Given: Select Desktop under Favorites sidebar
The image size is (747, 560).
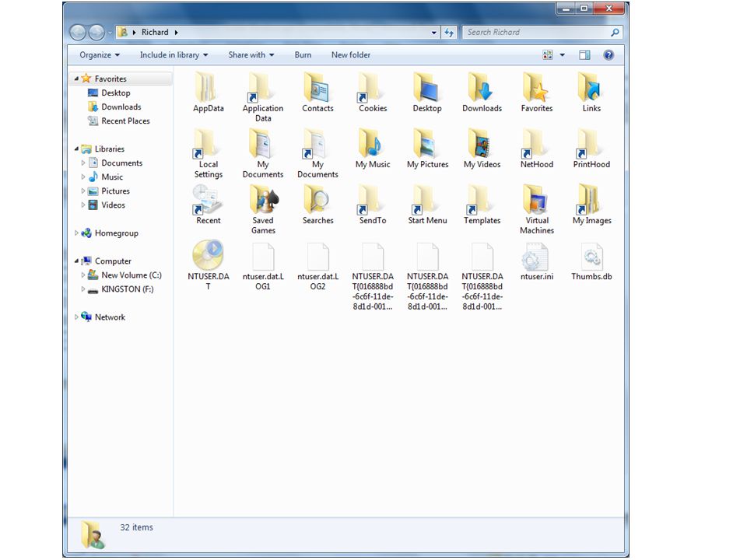Looking at the screenshot, I should [116, 93].
